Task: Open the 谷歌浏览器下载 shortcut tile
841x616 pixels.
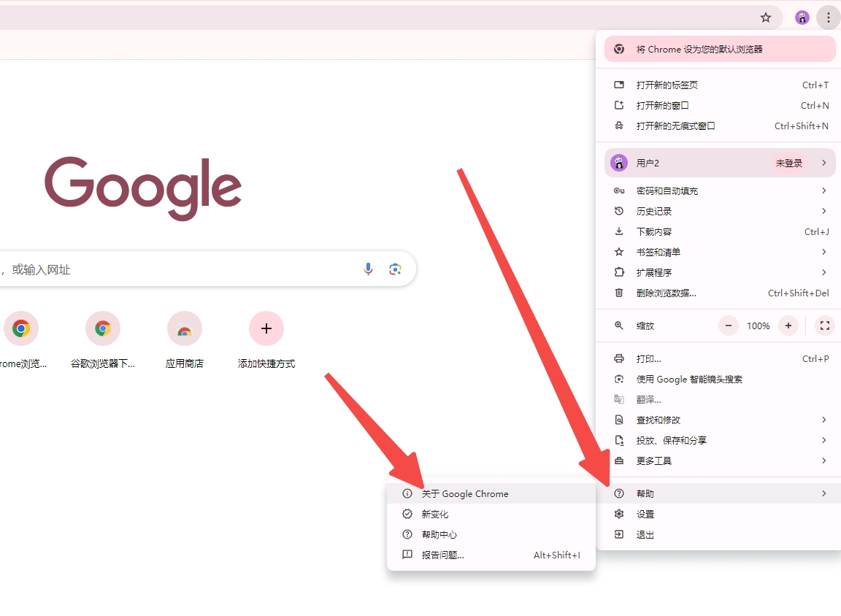Action: pyautogui.click(x=103, y=328)
